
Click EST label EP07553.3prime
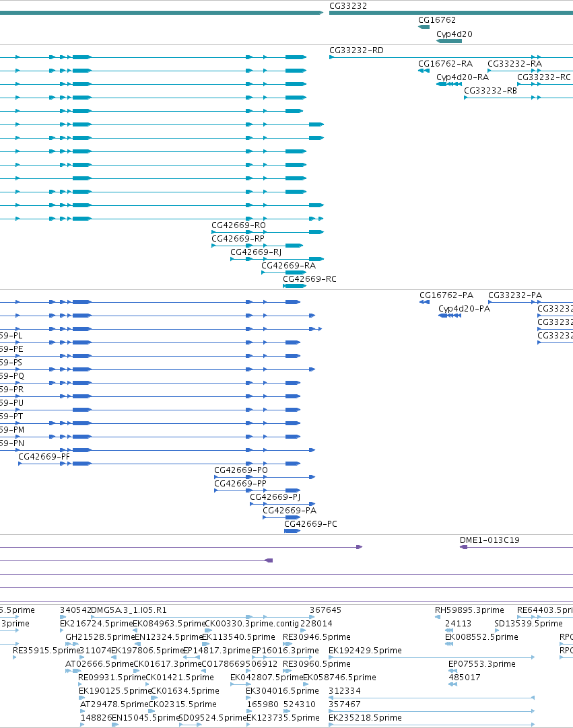(x=482, y=664)
